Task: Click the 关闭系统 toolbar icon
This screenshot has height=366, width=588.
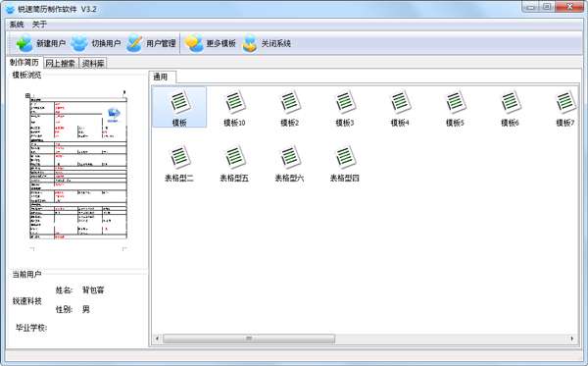Action: (x=249, y=43)
